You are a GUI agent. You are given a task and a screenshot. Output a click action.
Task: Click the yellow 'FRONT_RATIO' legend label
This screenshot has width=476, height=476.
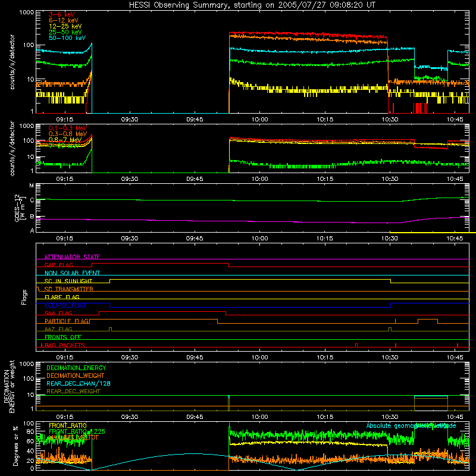[x=67, y=425]
